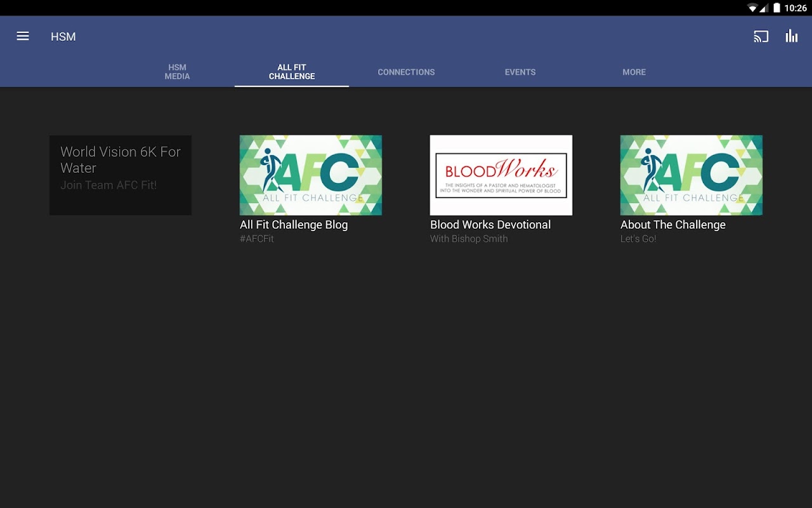Tap the Cast screen icon
Screen dimensions: 812x508
761,36
